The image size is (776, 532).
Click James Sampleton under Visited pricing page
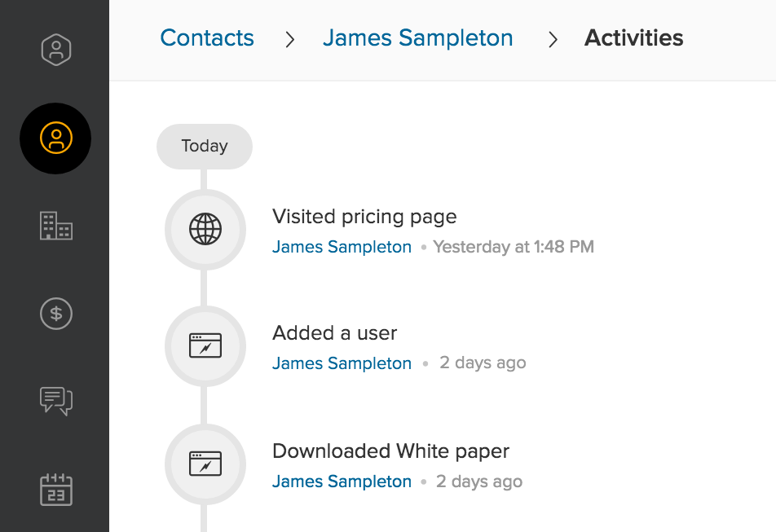pos(342,247)
